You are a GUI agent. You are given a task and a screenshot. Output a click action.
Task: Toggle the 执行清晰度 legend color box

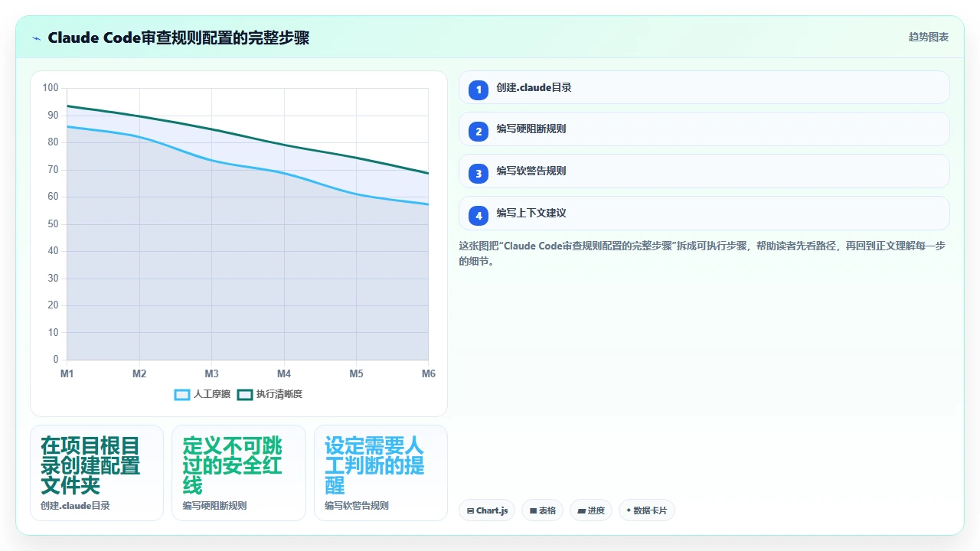[245, 394]
